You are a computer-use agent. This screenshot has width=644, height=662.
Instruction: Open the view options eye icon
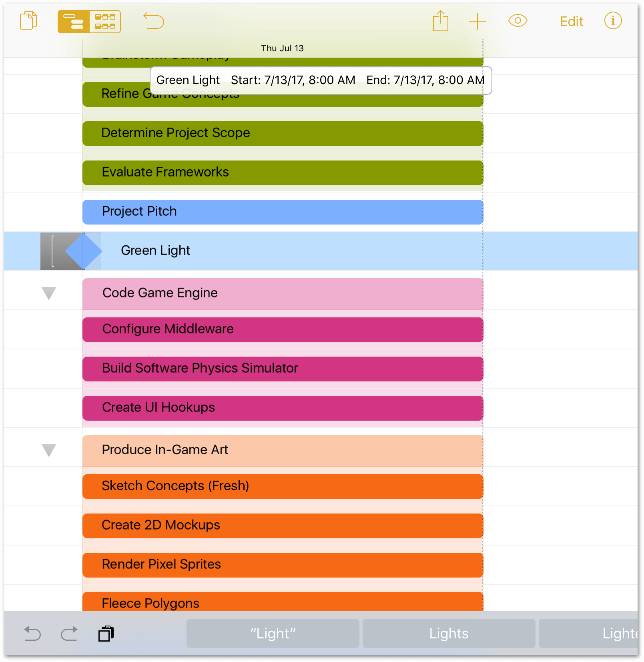coord(518,20)
